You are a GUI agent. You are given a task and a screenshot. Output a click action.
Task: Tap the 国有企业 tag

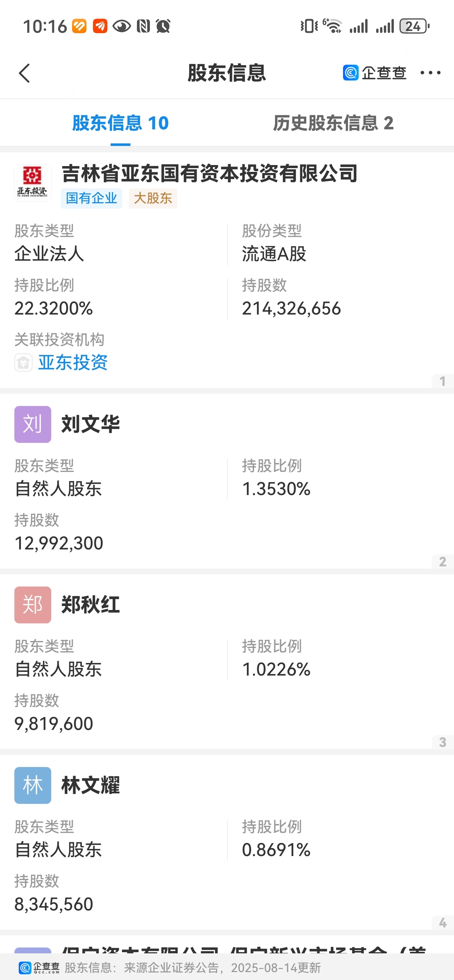click(x=91, y=198)
